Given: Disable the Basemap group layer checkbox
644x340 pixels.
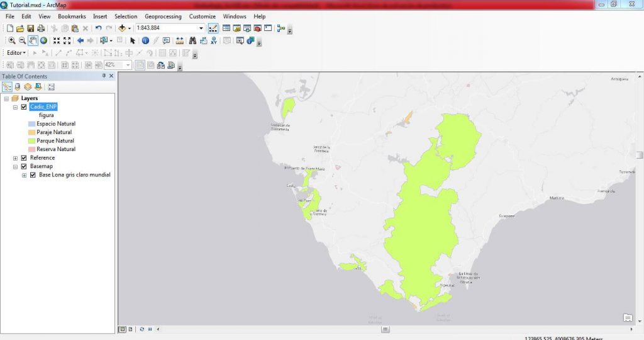Looking at the screenshot, I should point(24,166).
